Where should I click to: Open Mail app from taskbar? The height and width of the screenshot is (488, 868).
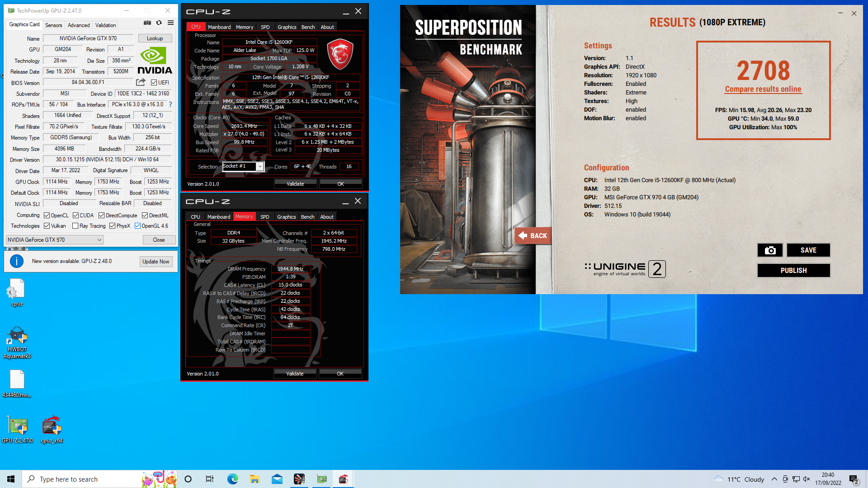point(277,479)
